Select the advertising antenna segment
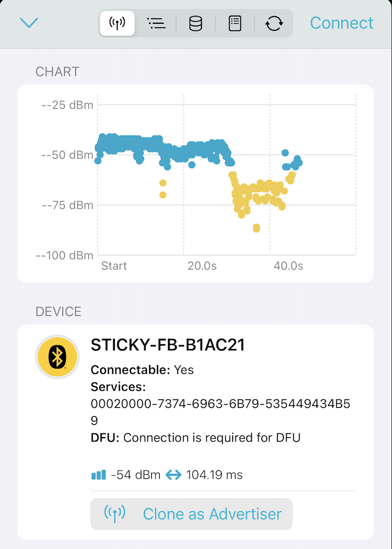 click(x=117, y=23)
